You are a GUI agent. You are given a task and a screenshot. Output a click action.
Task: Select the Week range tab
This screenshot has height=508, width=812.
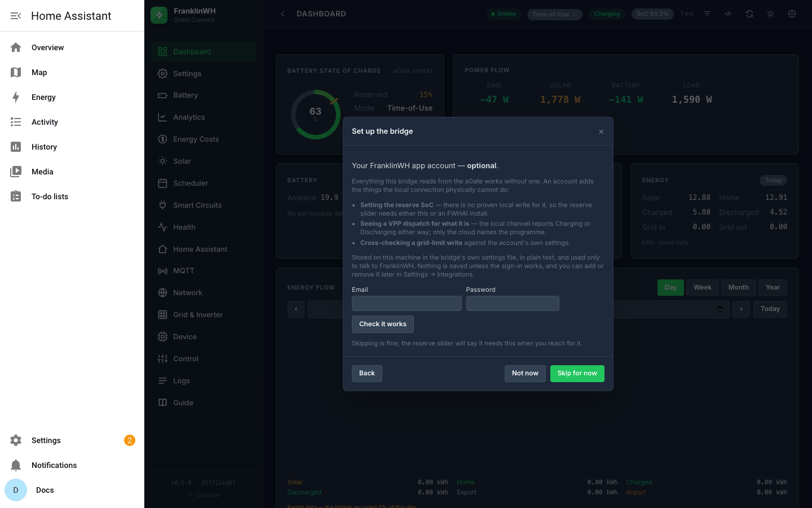(x=703, y=288)
